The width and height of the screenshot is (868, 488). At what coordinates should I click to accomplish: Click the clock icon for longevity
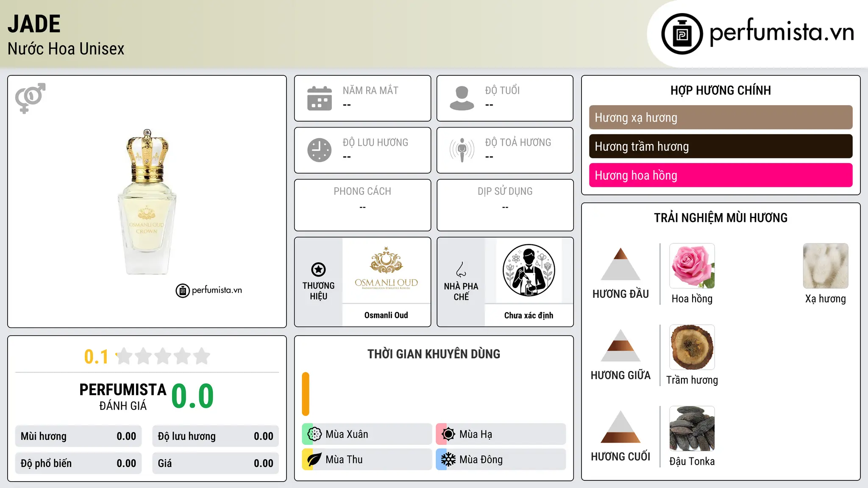pyautogui.click(x=320, y=150)
